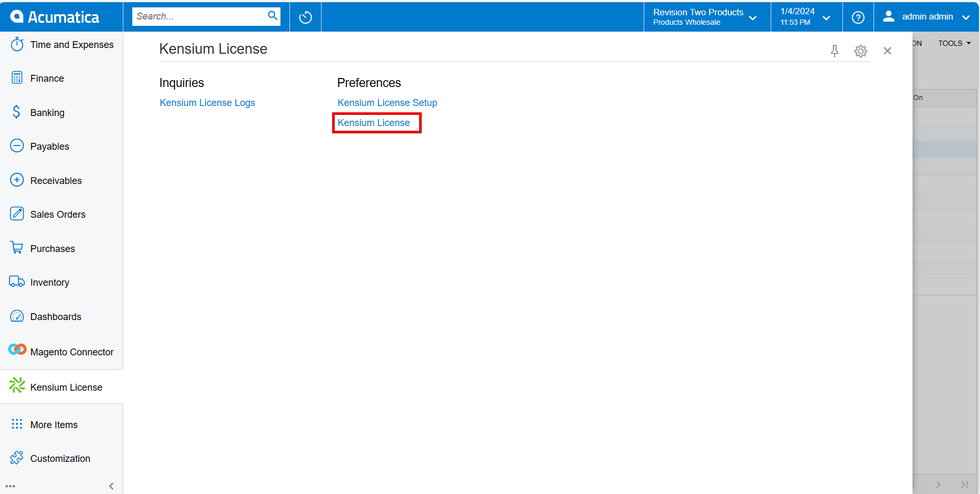The width and height of the screenshot is (980, 494).
Task: Click inside the Search field
Action: [200, 16]
